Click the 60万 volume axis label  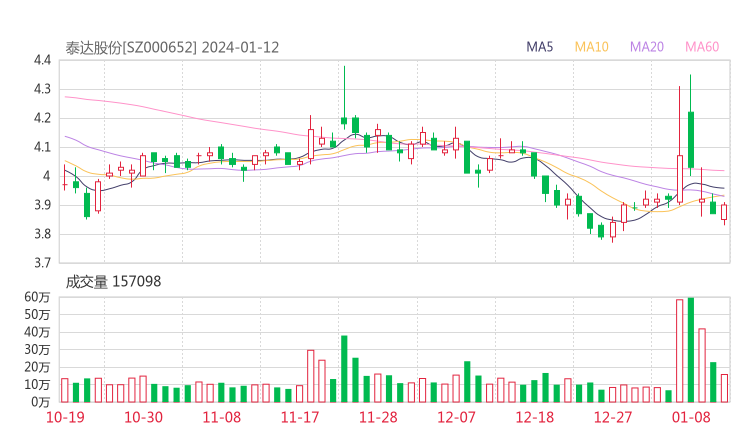(37, 297)
